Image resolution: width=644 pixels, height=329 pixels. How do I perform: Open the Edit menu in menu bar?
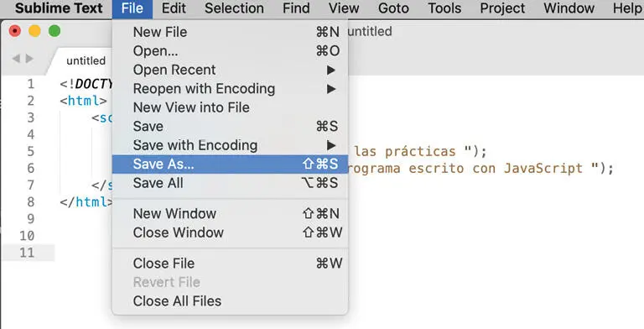tap(174, 8)
